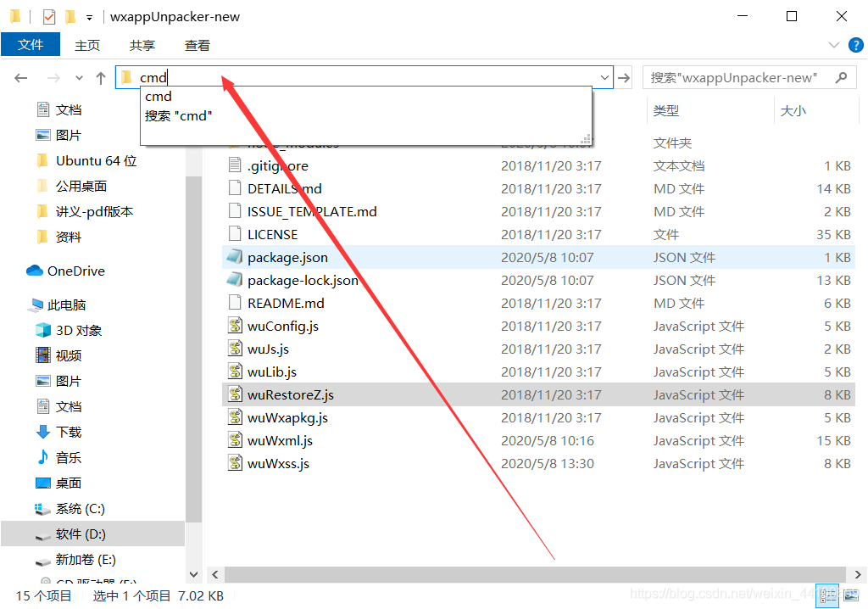
Task: Select the LICENSE file icon
Action: coord(235,234)
